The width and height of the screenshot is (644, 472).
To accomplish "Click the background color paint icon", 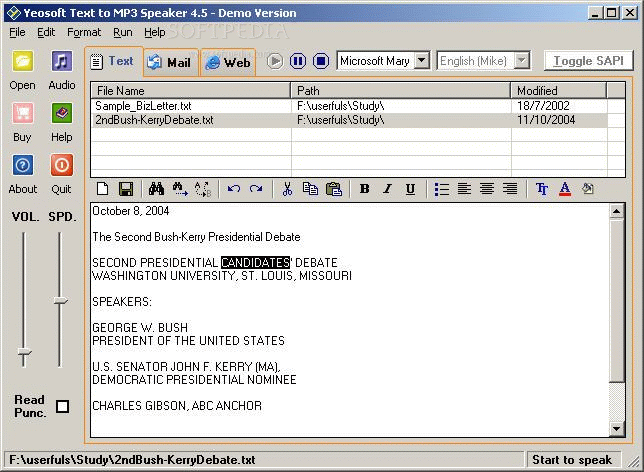I will click(x=588, y=189).
